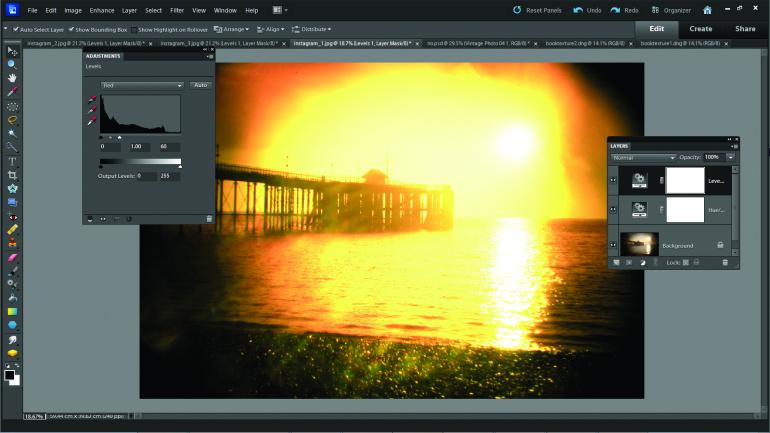Toggle Auto Select Layer checkbox
The height and width of the screenshot is (433, 770).
point(16,29)
